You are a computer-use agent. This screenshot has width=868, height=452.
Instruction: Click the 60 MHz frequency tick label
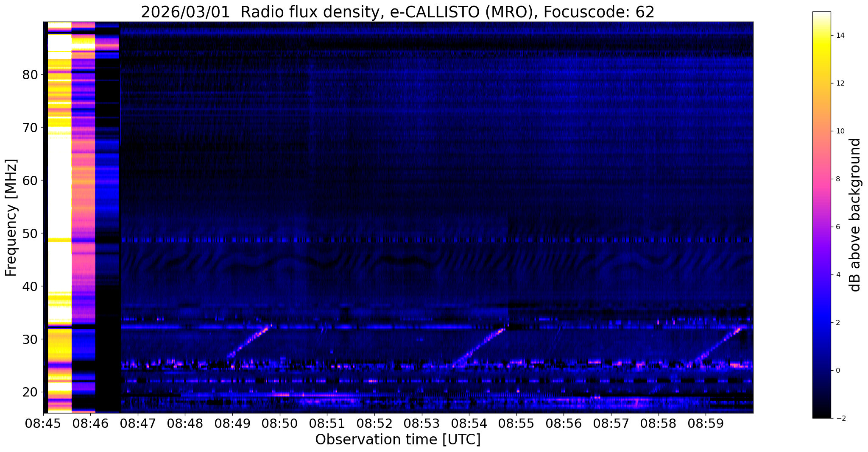click(x=30, y=180)
